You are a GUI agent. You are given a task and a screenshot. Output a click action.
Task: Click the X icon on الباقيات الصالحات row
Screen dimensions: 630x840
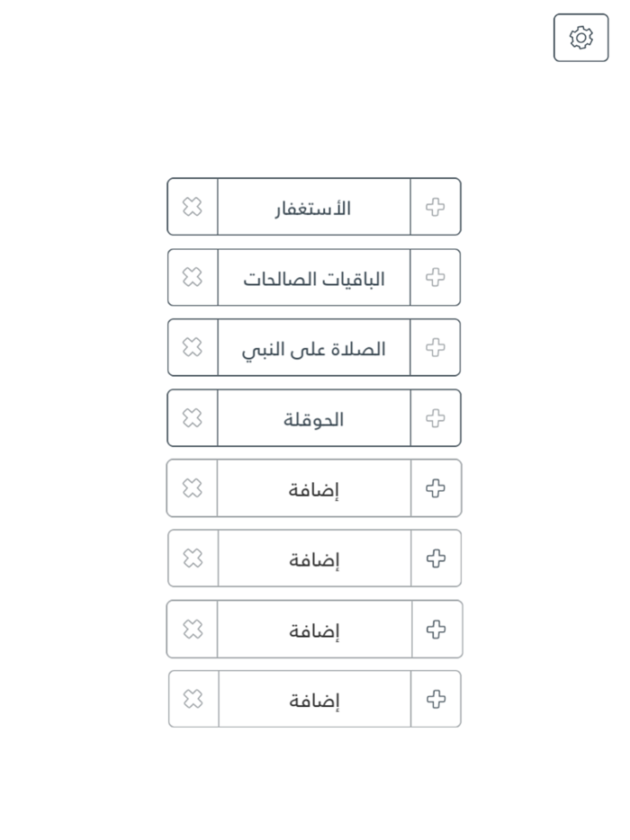(192, 277)
